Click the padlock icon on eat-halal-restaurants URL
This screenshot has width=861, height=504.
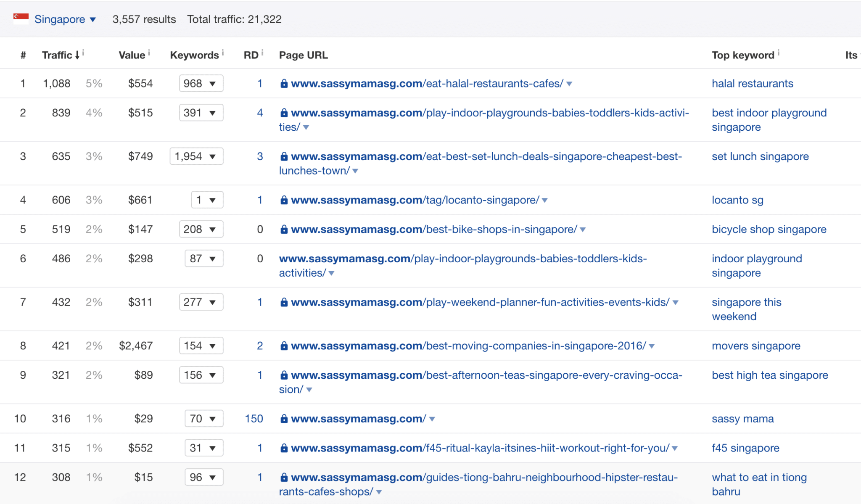(x=284, y=84)
